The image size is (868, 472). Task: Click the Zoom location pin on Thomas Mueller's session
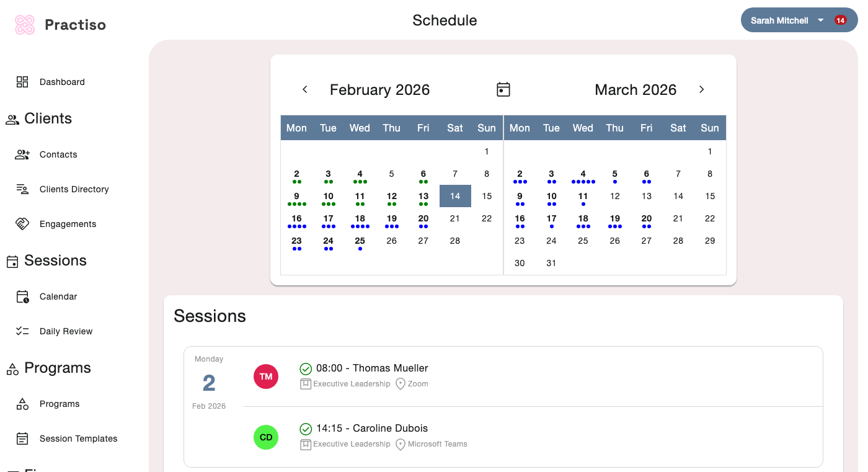(x=401, y=384)
